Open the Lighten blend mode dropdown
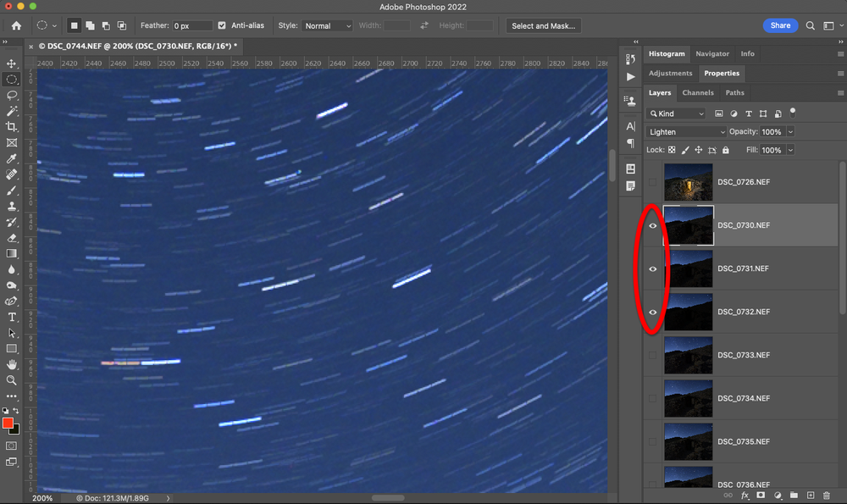The height and width of the screenshot is (504, 847). click(x=684, y=131)
